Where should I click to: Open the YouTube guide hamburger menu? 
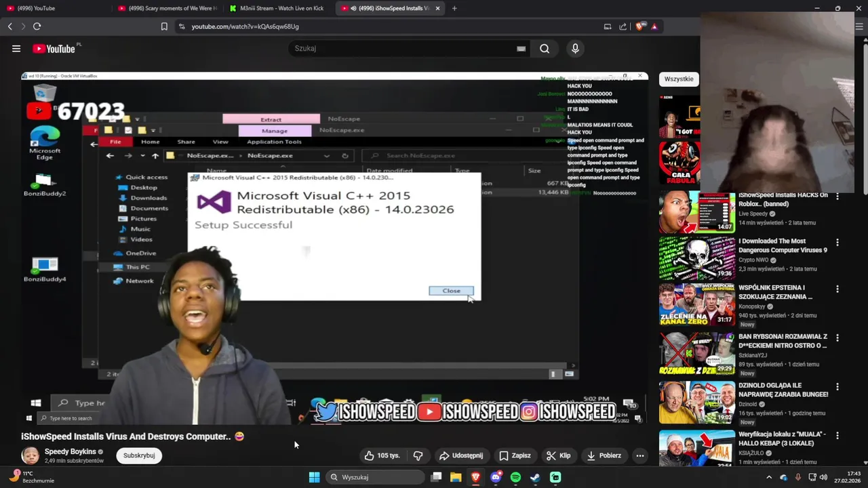coord(16,49)
